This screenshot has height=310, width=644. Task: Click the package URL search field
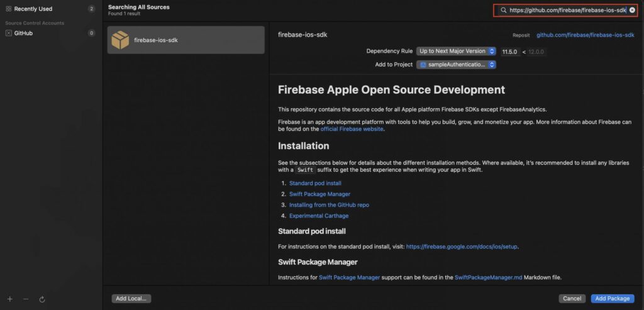point(565,10)
